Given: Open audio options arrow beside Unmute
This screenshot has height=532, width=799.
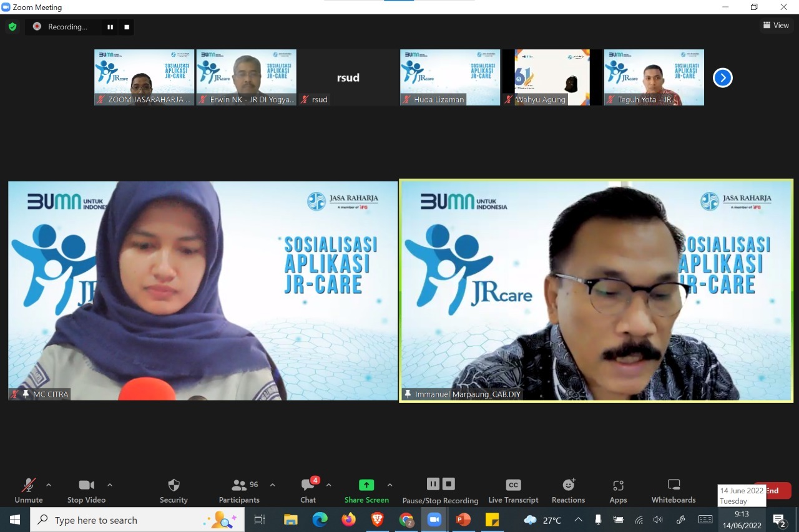Looking at the screenshot, I should coord(49,485).
